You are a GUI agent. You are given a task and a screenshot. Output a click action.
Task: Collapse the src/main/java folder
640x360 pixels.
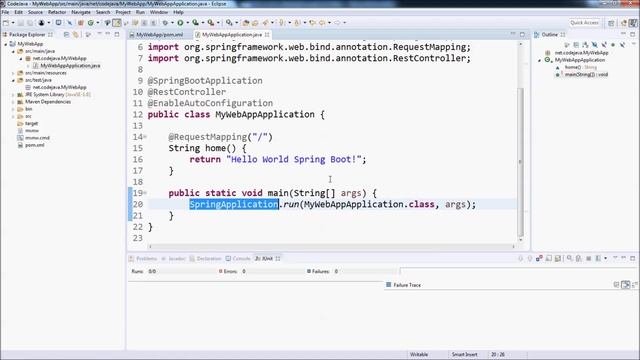point(13,51)
